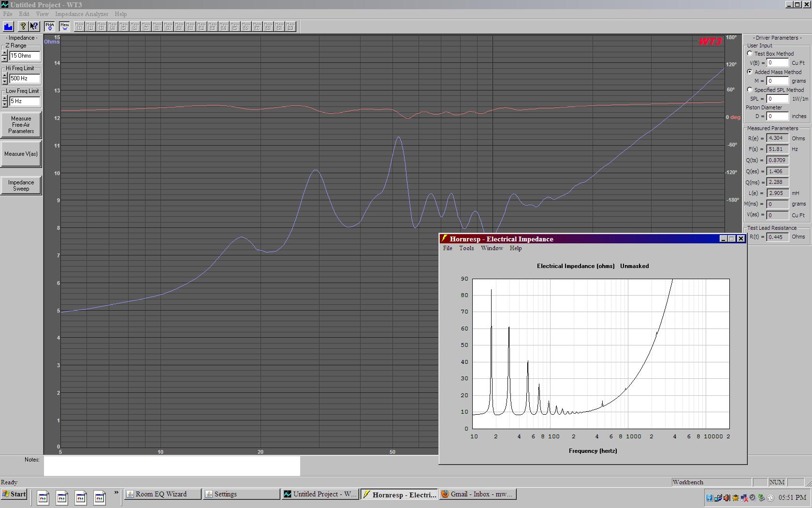Screen dimensions: 812x508
Task: Click the Low Freq Limit 5 Hz field
Action: click(24, 101)
